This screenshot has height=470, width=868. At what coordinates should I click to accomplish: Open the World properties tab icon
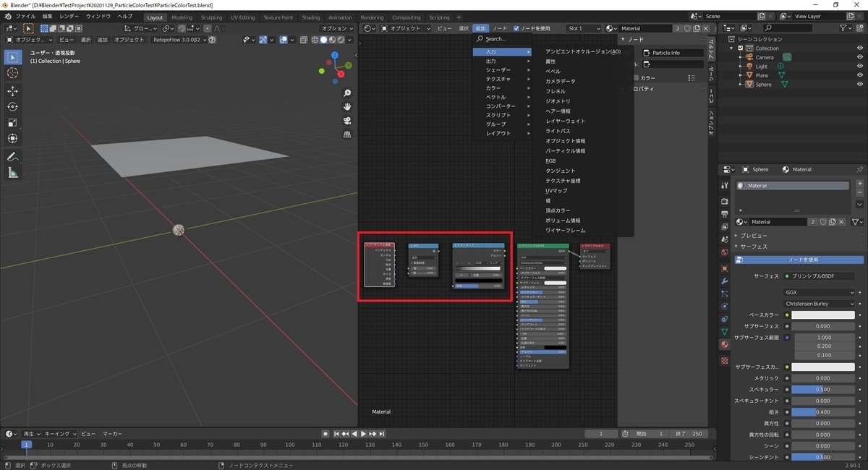[725, 252]
